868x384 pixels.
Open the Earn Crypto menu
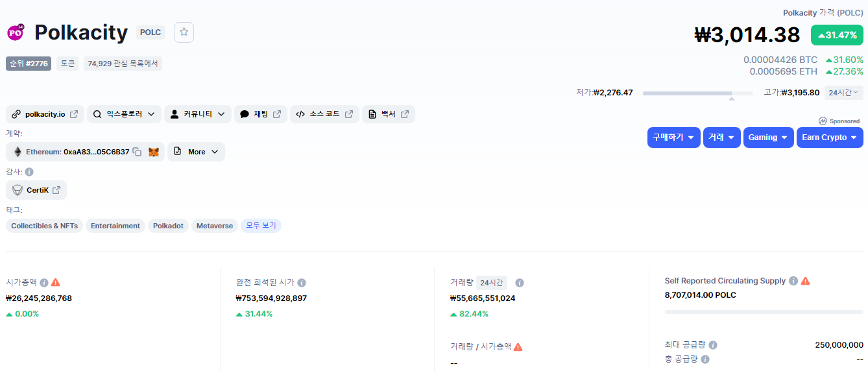coord(829,138)
